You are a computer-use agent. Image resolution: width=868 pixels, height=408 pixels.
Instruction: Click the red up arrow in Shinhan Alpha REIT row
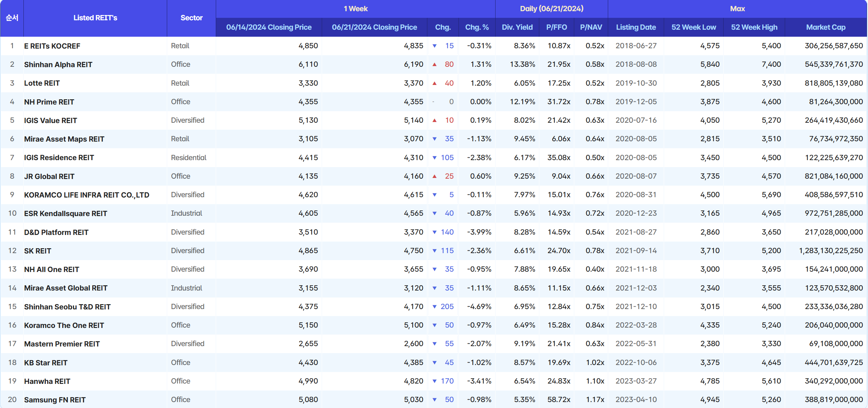click(x=434, y=64)
